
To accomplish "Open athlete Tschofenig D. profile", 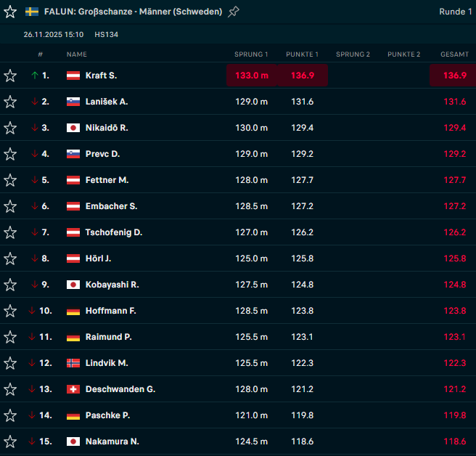I will 113,232.
